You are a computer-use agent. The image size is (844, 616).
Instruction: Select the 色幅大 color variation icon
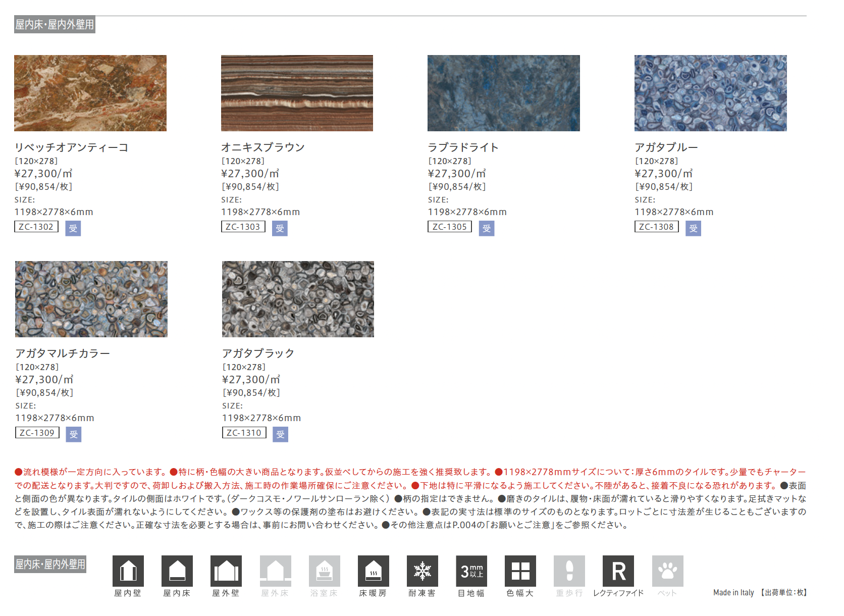pyautogui.click(x=520, y=571)
